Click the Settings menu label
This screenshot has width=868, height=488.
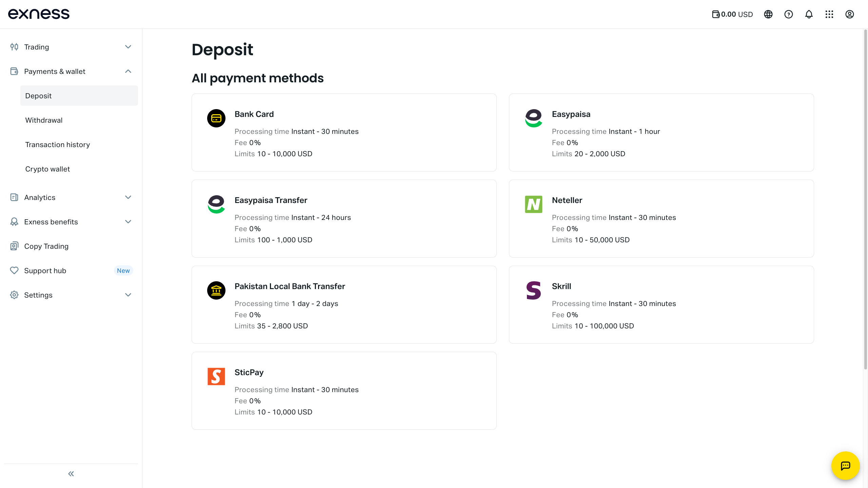(38, 295)
